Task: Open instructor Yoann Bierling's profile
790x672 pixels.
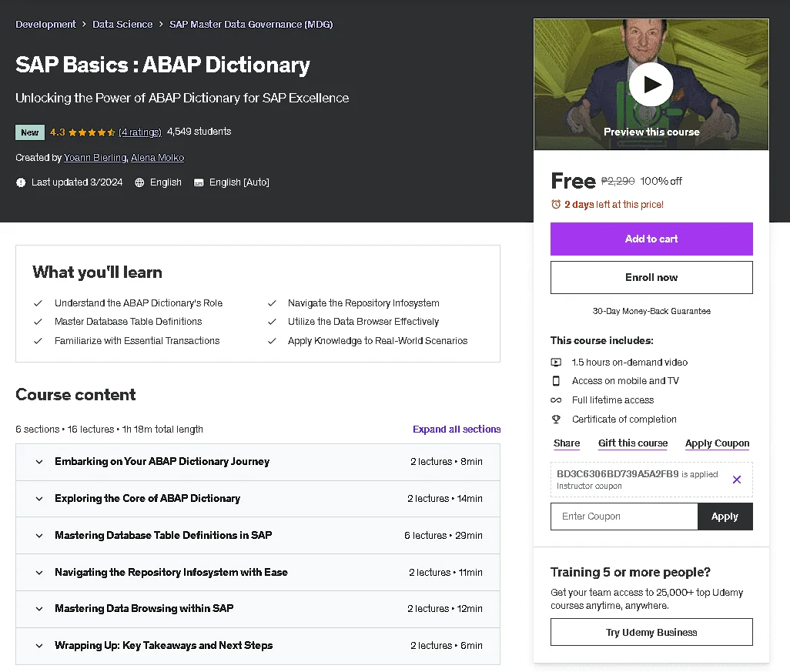Action: tap(95, 158)
